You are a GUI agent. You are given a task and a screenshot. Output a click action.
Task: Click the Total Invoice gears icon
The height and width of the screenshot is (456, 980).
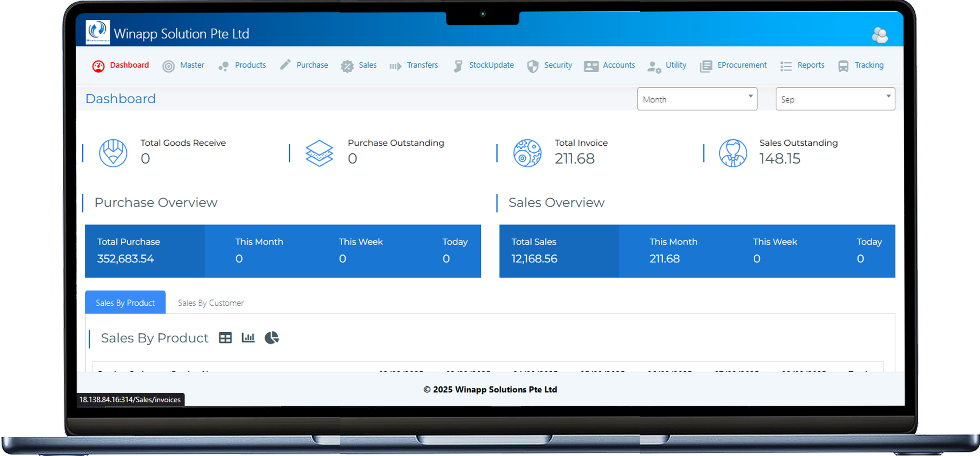click(x=527, y=153)
